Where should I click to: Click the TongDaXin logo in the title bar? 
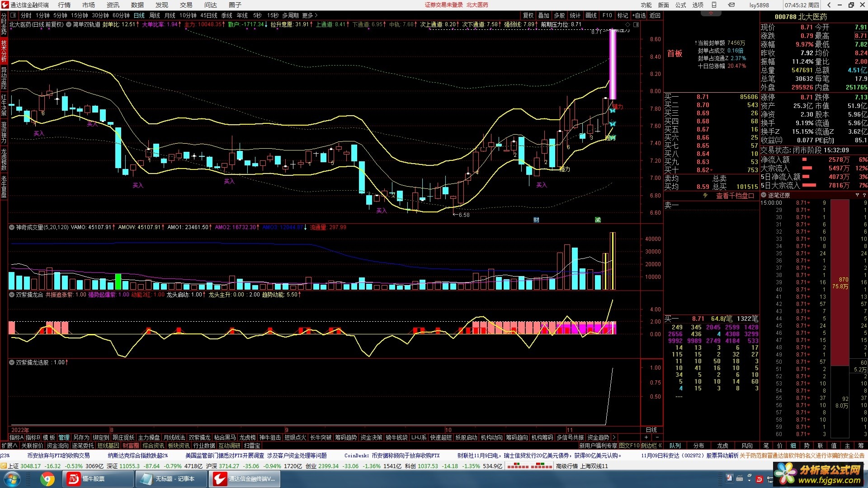(x=5, y=5)
